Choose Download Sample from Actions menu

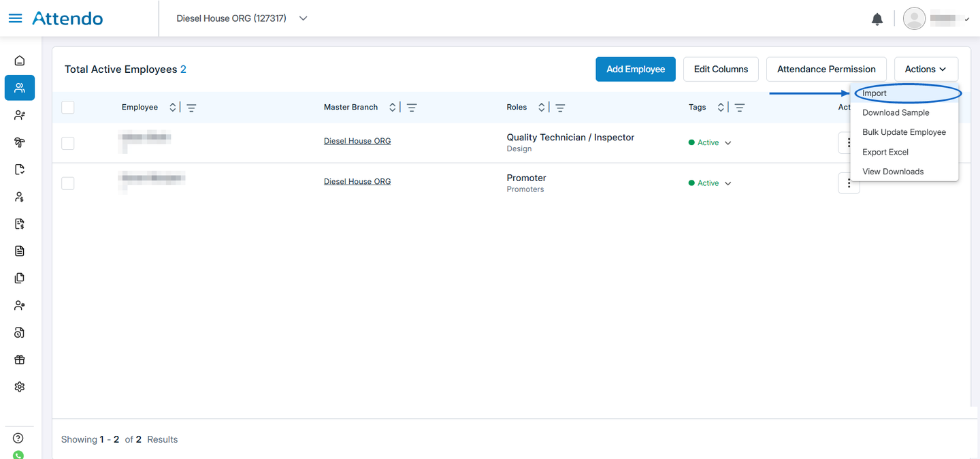pyautogui.click(x=904, y=113)
